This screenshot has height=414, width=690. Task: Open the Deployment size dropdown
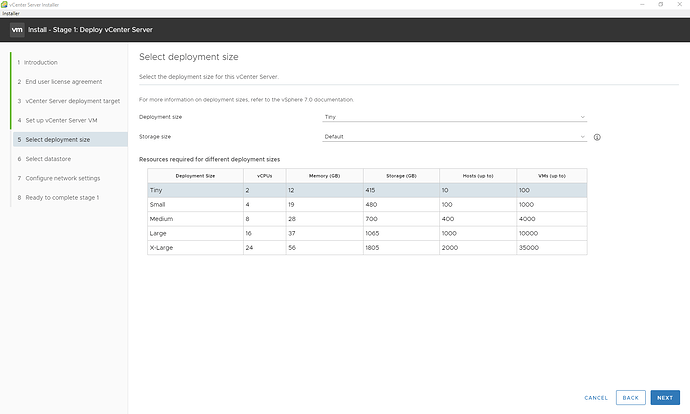[455, 117]
